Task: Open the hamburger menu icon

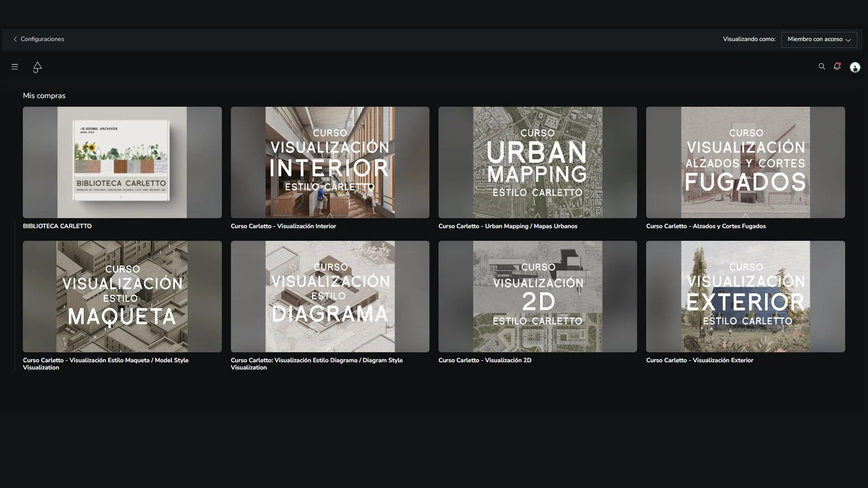Action: pyautogui.click(x=14, y=67)
